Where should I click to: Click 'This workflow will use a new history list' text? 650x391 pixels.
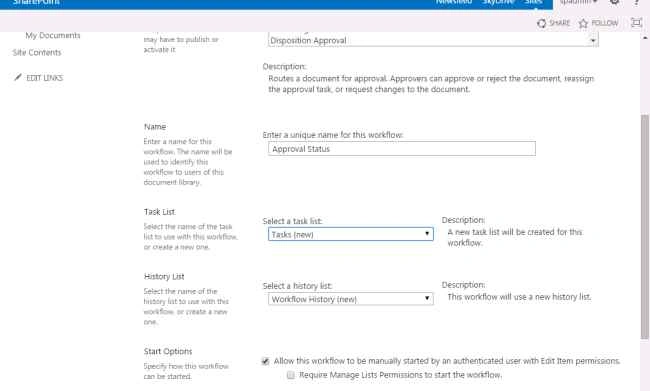tap(519, 297)
